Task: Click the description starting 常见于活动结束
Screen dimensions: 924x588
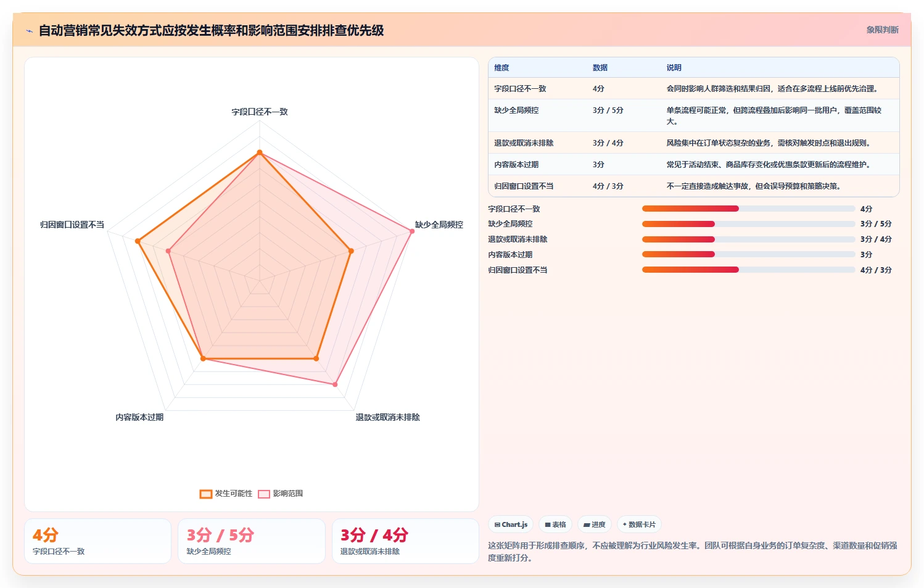Action: coord(768,165)
